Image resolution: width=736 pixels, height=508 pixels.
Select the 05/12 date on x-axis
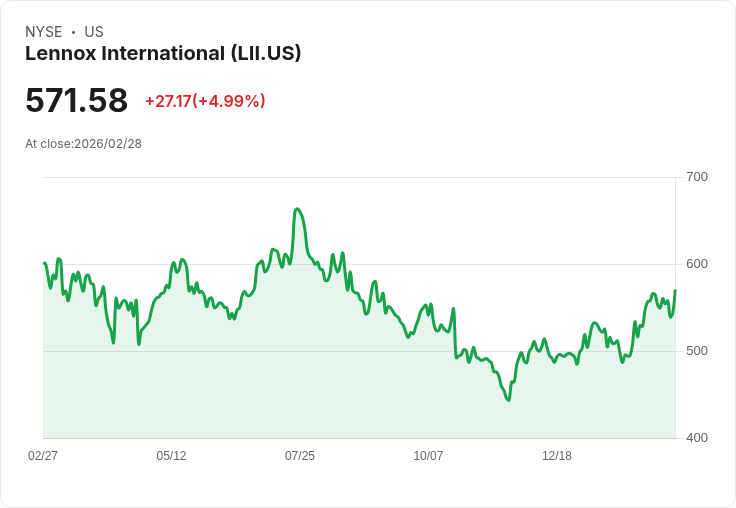(171, 456)
